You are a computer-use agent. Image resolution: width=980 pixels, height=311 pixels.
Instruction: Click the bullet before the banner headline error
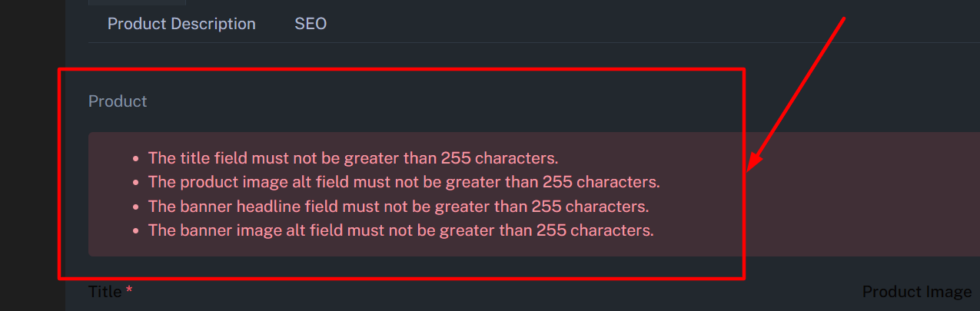(x=136, y=207)
